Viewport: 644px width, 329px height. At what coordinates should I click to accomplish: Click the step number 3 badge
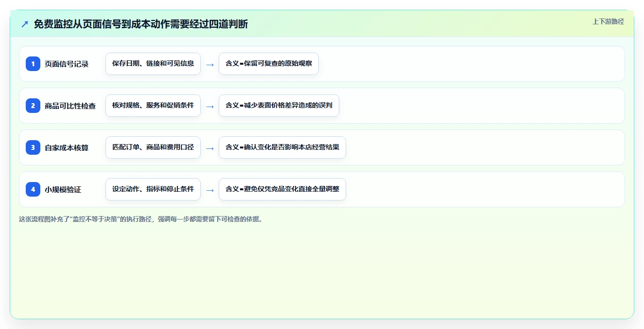tap(33, 147)
